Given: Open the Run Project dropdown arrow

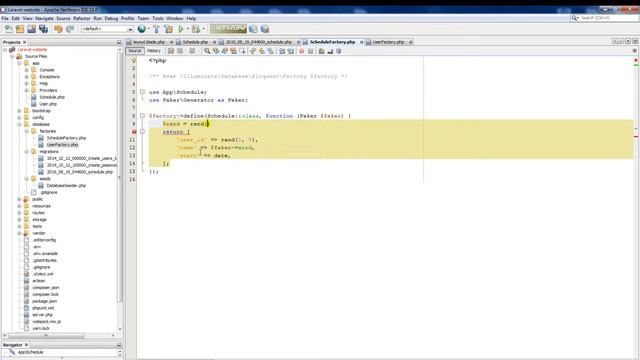Looking at the screenshot, I should [x=188, y=29].
